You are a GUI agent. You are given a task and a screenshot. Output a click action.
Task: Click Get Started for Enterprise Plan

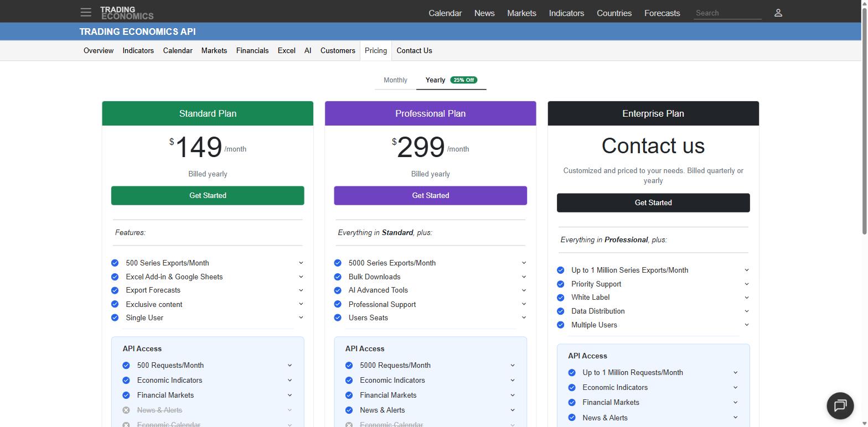(x=653, y=202)
